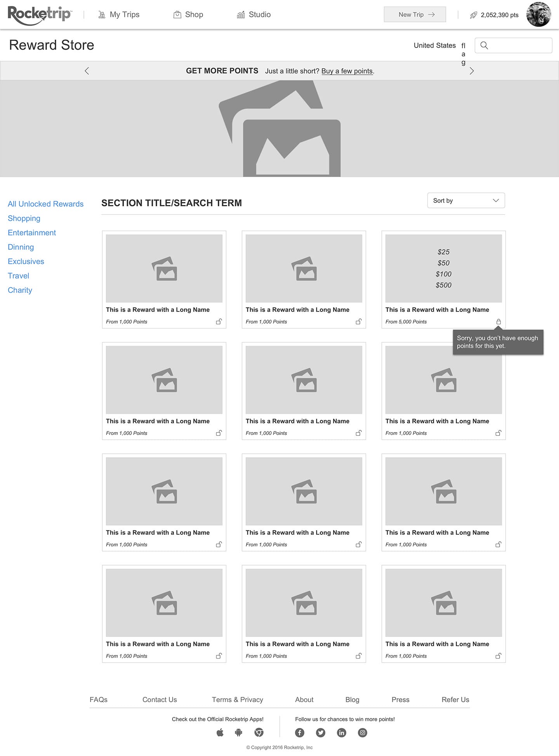This screenshot has width=559, height=756.
Task: Click the Buy a few points link
Action: coord(347,71)
